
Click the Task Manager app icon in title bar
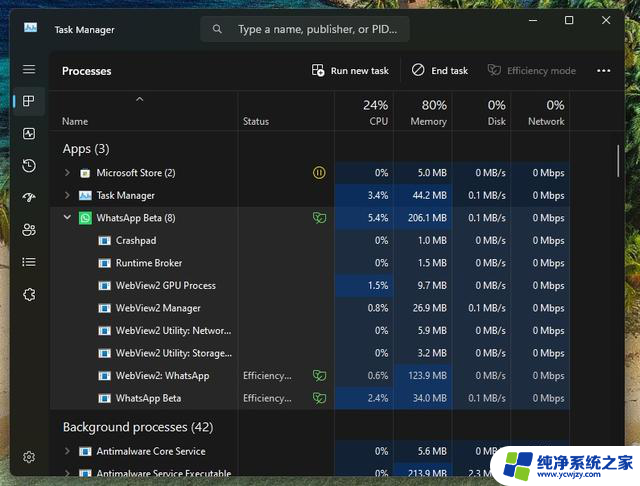pyautogui.click(x=30, y=28)
